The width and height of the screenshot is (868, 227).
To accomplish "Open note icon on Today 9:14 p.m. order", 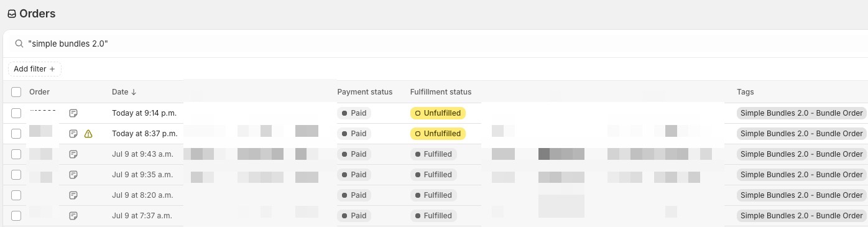I will coord(73,113).
